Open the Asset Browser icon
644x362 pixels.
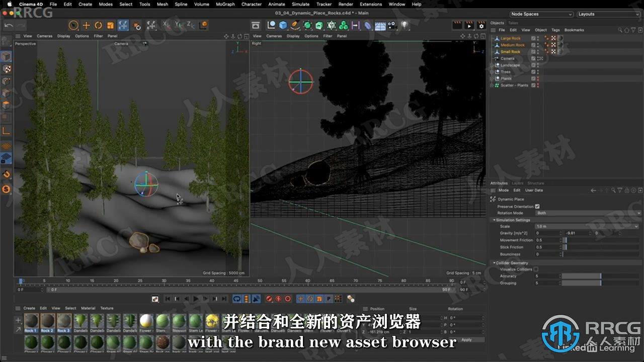pyautogui.click(x=256, y=25)
